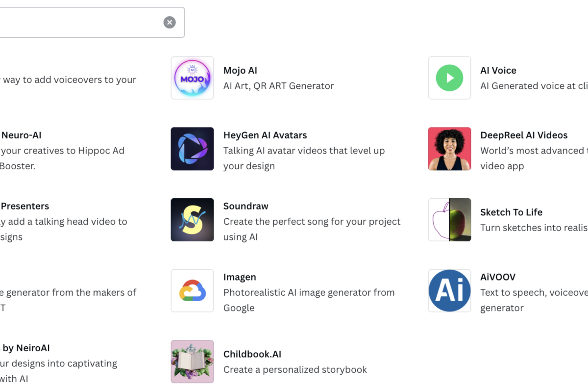The width and height of the screenshot is (588, 389).
Task: Open the DeepReel AI Videos thumbnail
Action: pos(449,149)
